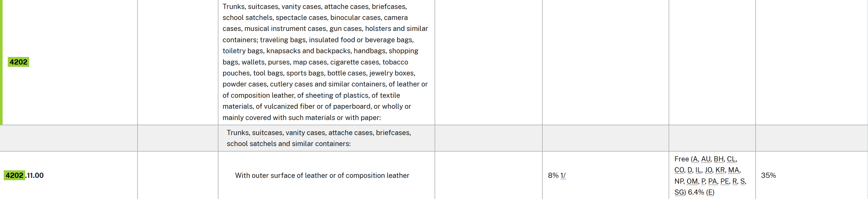Click the highlighted 4202 heading code

click(18, 62)
